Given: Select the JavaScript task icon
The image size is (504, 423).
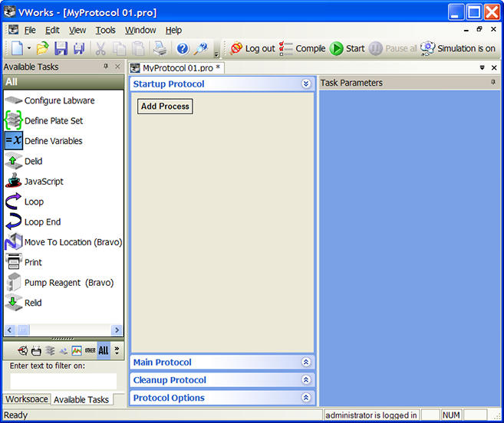Looking at the screenshot, I should click(x=13, y=182).
